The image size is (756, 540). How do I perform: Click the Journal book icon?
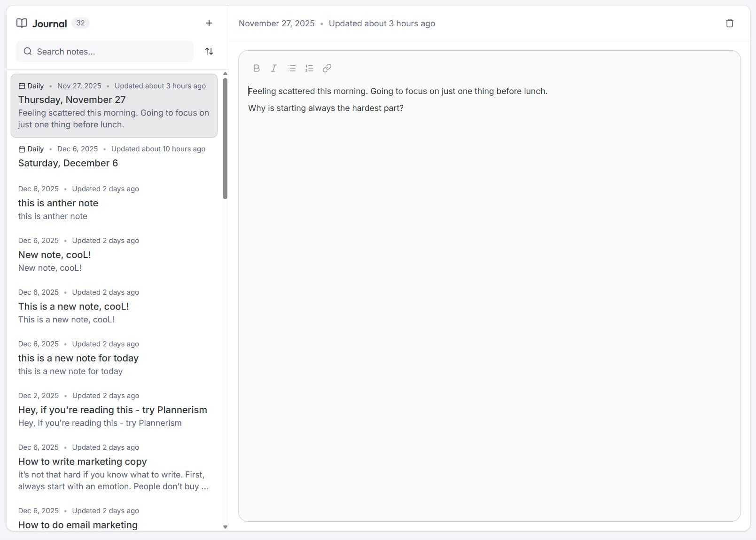[x=22, y=23]
